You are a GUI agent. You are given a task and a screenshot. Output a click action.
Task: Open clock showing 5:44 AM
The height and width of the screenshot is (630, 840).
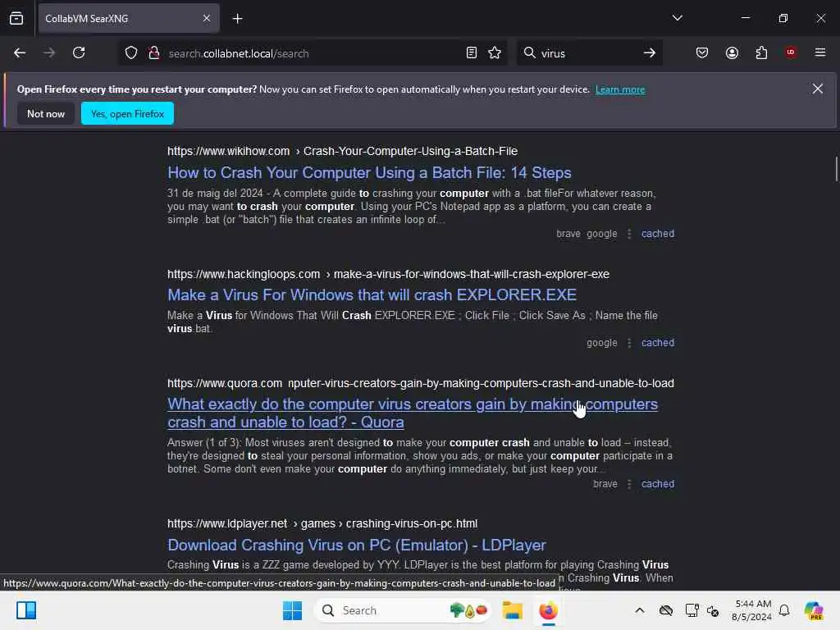[x=751, y=610]
